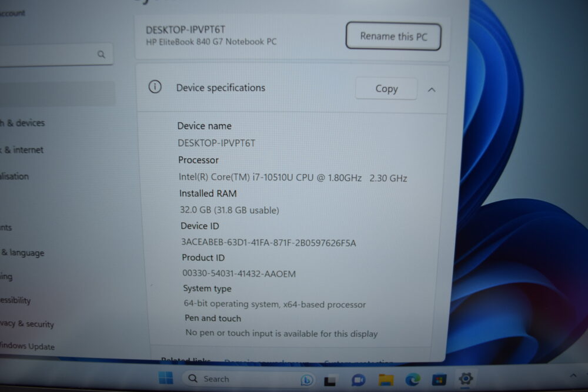Open Windows Update in the sidebar
Viewport: 588px width, 392px height.
(x=27, y=346)
